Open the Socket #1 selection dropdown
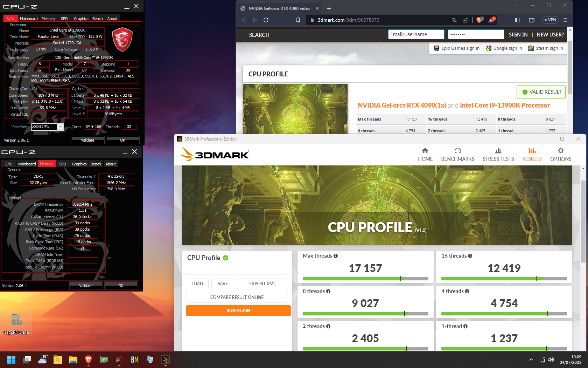Image resolution: width=588 pixels, height=368 pixels. click(x=47, y=127)
